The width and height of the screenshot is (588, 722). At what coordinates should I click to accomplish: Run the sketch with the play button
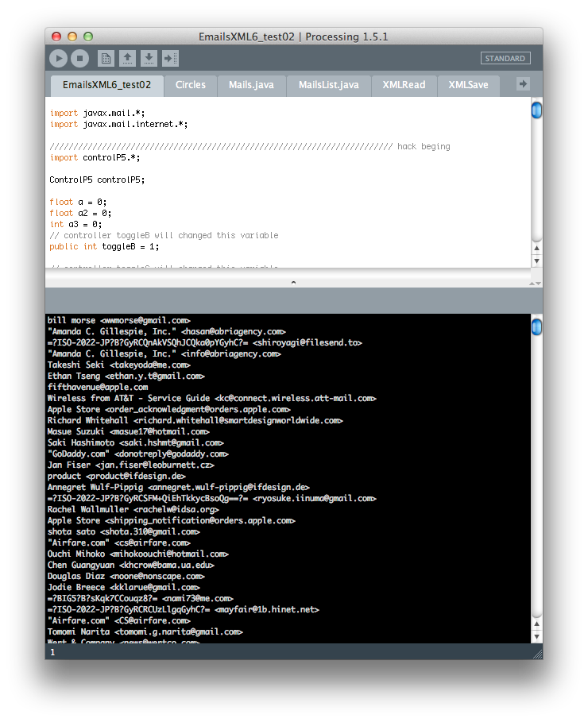pyautogui.click(x=58, y=58)
